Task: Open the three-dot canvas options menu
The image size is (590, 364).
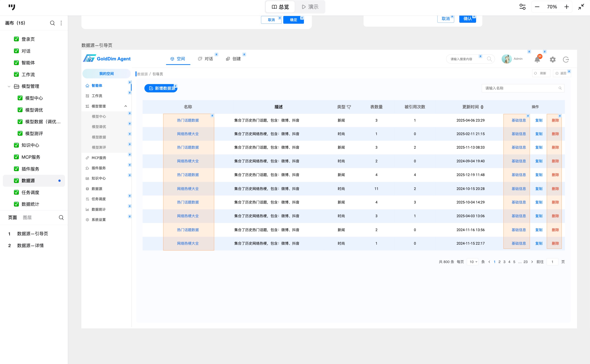Action: pos(61,23)
